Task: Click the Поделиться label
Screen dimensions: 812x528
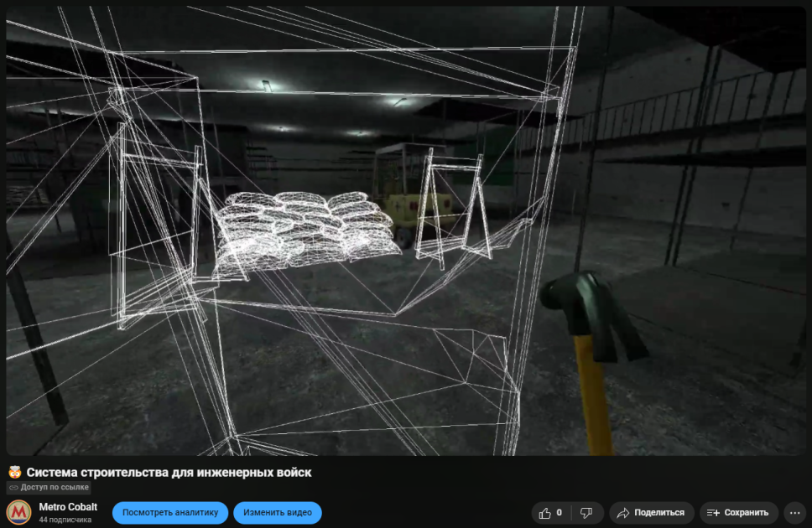Action: (659, 512)
